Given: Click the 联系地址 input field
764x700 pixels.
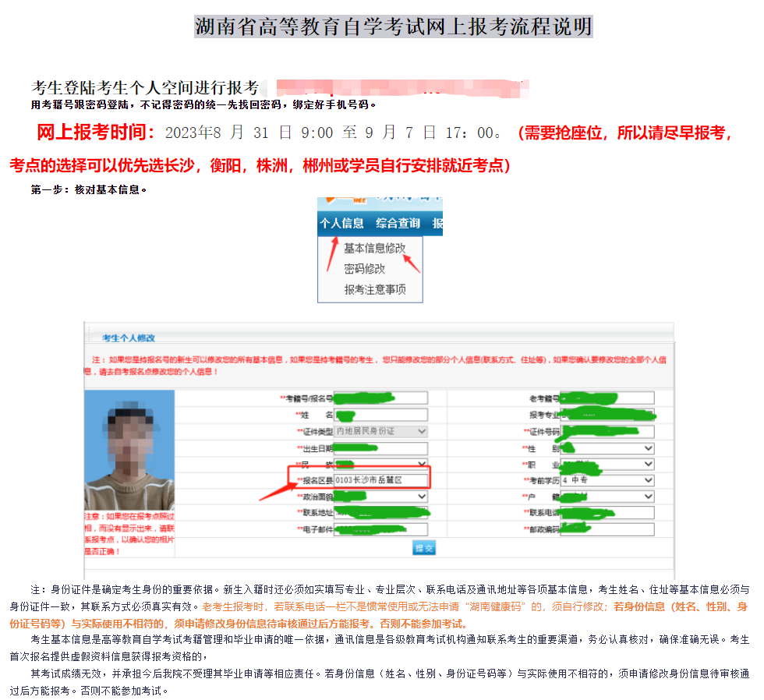Looking at the screenshot, I should click(380, 512).
